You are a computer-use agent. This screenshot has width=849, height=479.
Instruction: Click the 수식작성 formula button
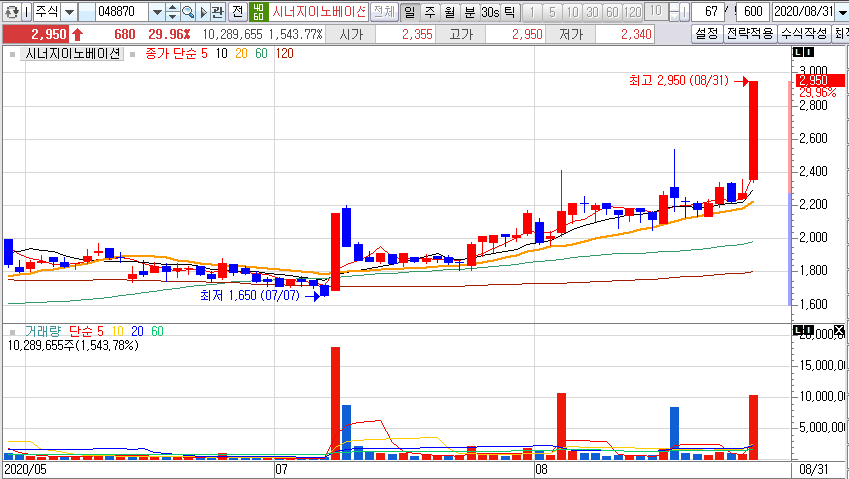tap(804, 34)
